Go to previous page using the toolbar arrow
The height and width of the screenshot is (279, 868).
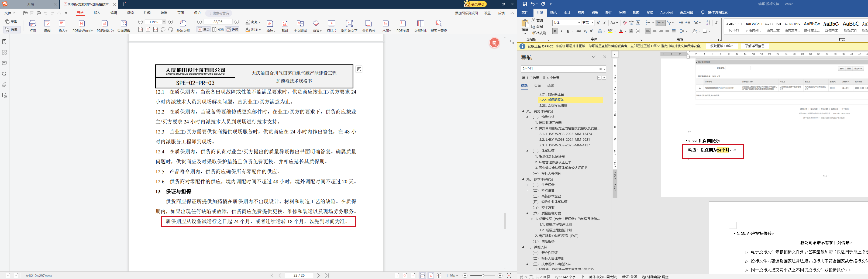(x=199, y=22)
